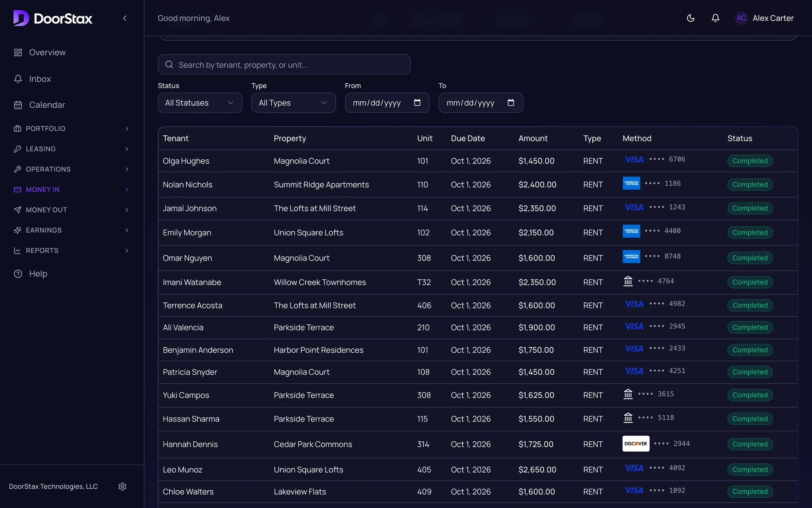Viewport: 812px width, 508px height.
Task: Click Completed badge for Nolan Nichols
Action: point(750,185)
